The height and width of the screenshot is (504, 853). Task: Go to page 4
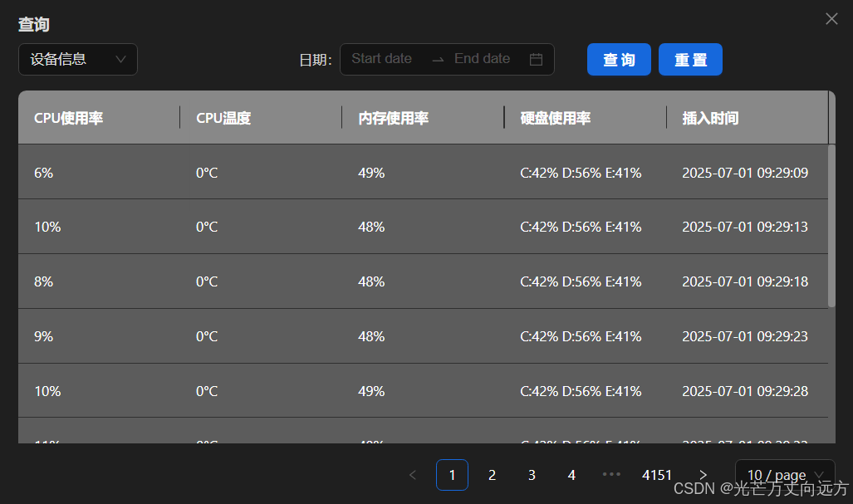point(571,475)
